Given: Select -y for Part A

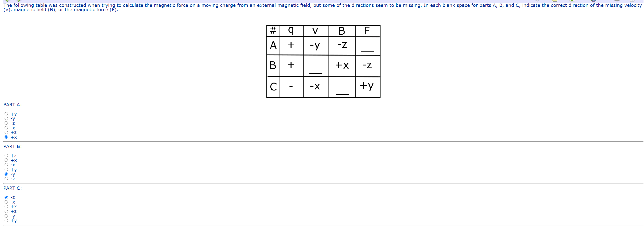Looking at the screenshot, I should click(6, 118).
